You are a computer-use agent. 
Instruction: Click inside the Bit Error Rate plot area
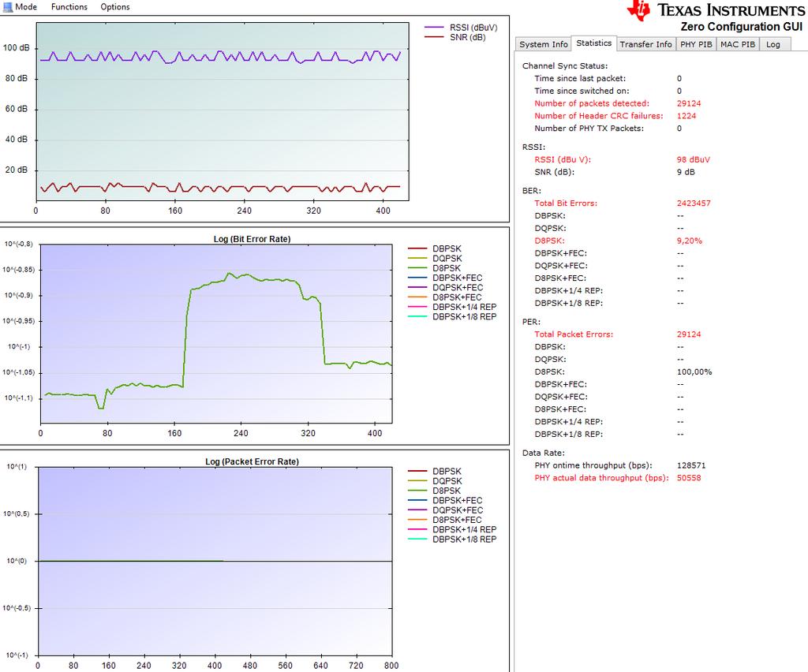pos(216,334)
